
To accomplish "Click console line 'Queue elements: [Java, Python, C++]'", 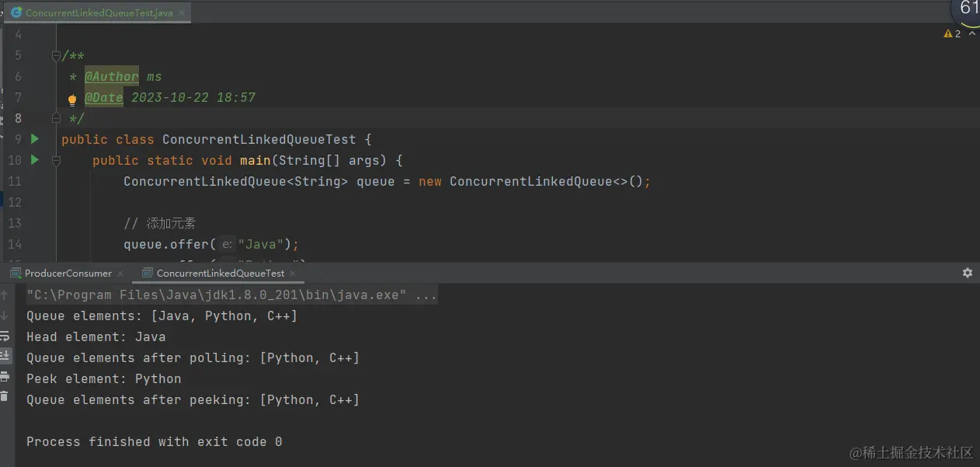I will click(162, 316).
